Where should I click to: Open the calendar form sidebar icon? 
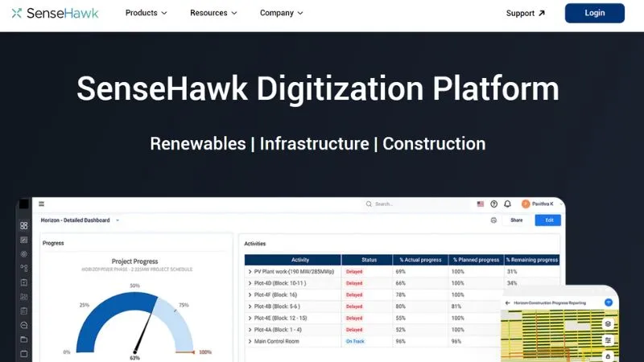(24, 311)
